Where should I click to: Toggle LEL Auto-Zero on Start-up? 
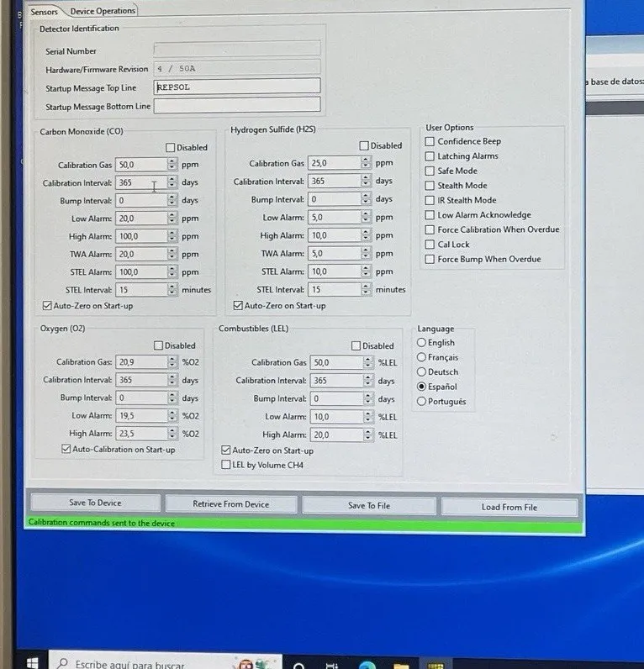pos(226,450)
